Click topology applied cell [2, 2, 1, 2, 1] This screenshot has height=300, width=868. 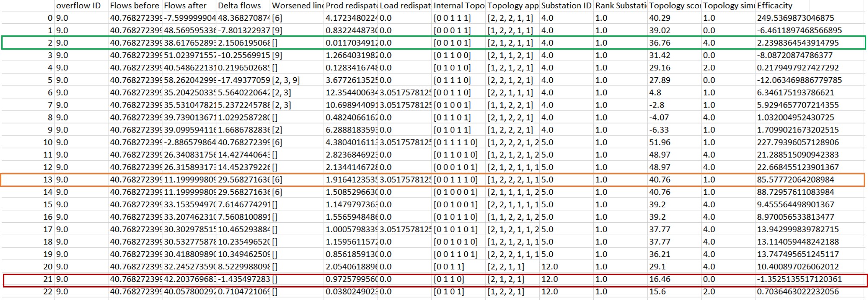[510, 80]
